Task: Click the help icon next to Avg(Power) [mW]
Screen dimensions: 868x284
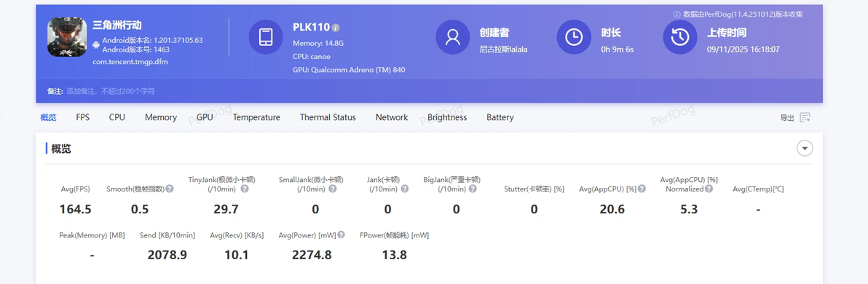Action: [x=341, y=234]
